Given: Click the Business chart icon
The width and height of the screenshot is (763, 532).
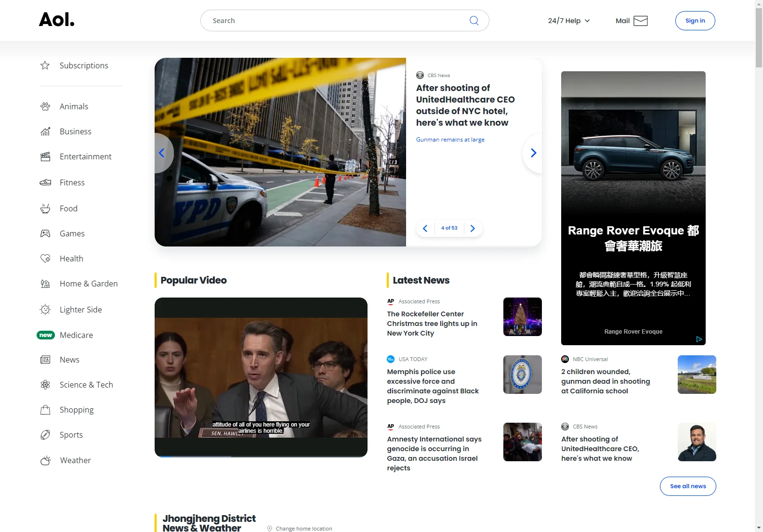Looking at the screenshot, I should (x=45, y=131).
